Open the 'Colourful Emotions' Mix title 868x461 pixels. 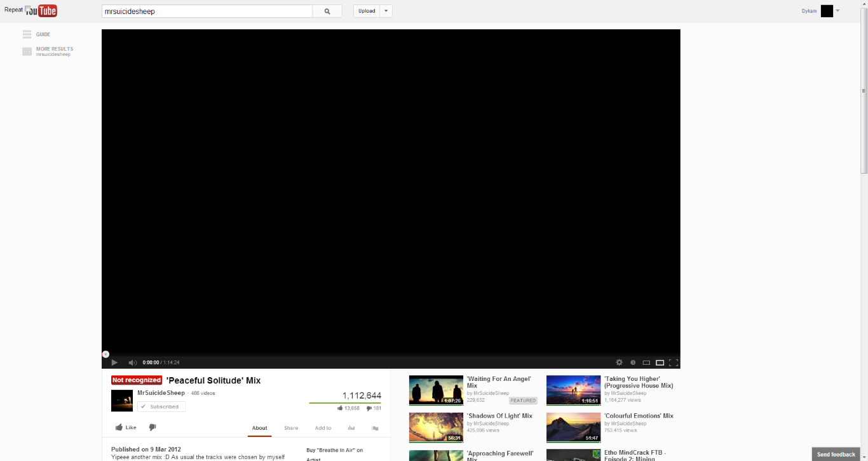click(639, 416)
